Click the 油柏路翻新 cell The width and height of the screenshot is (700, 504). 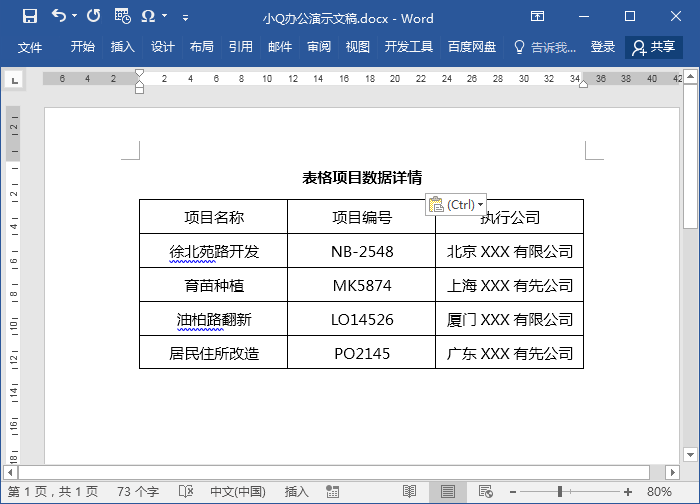tap(214, 319)
